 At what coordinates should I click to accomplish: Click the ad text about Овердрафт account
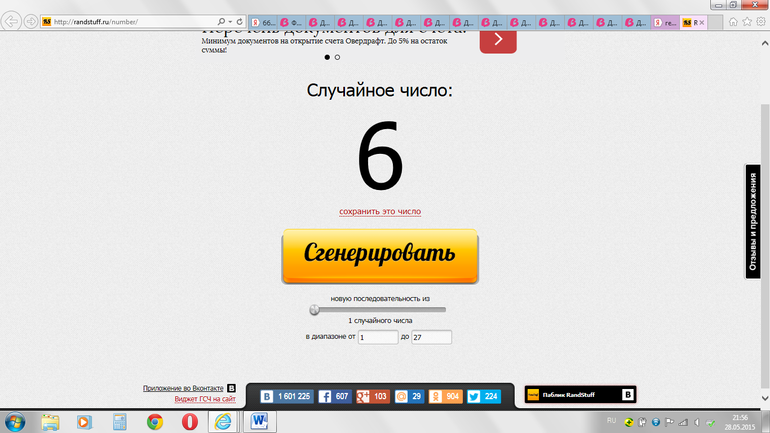324,45
